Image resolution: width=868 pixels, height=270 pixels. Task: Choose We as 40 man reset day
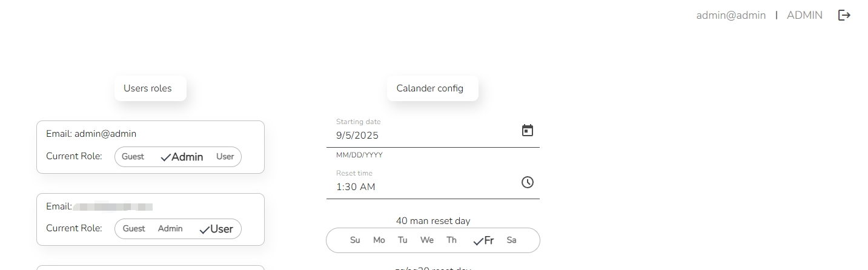coord(427,240)
